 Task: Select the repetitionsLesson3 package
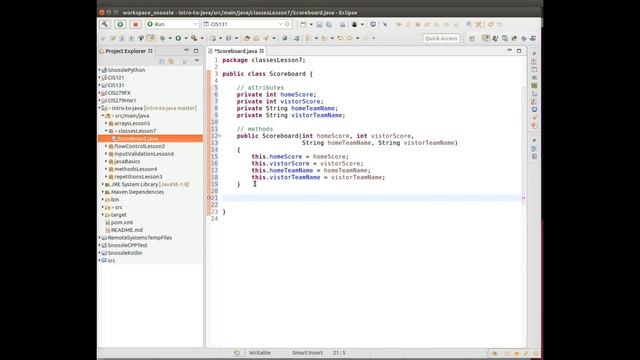pyautogui.click(x=138, y=177)
